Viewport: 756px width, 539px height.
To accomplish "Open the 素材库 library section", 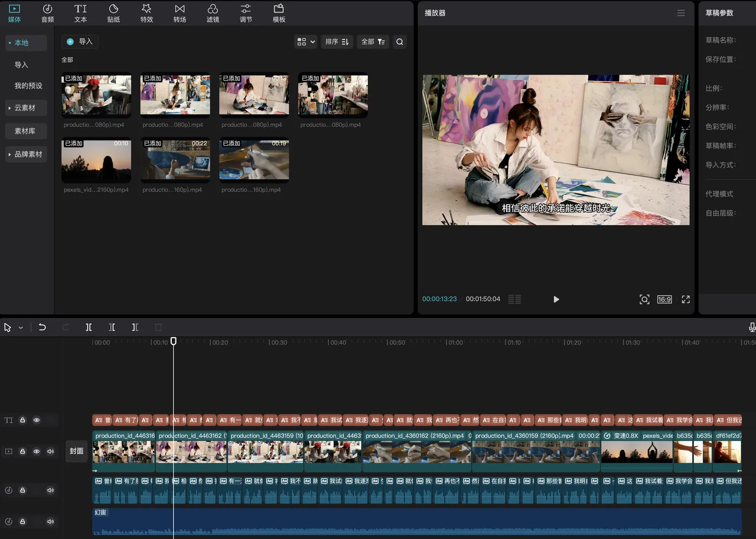I will click(x=26, y=131).
